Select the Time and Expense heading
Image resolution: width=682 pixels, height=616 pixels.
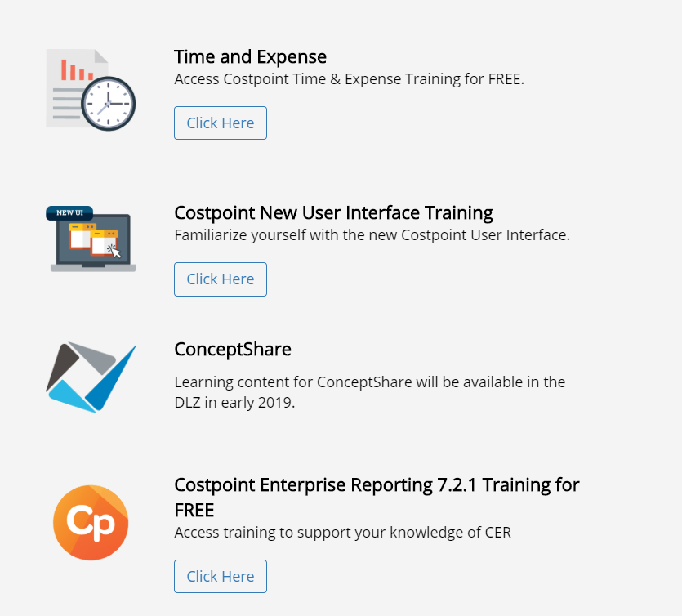point(250,56)
